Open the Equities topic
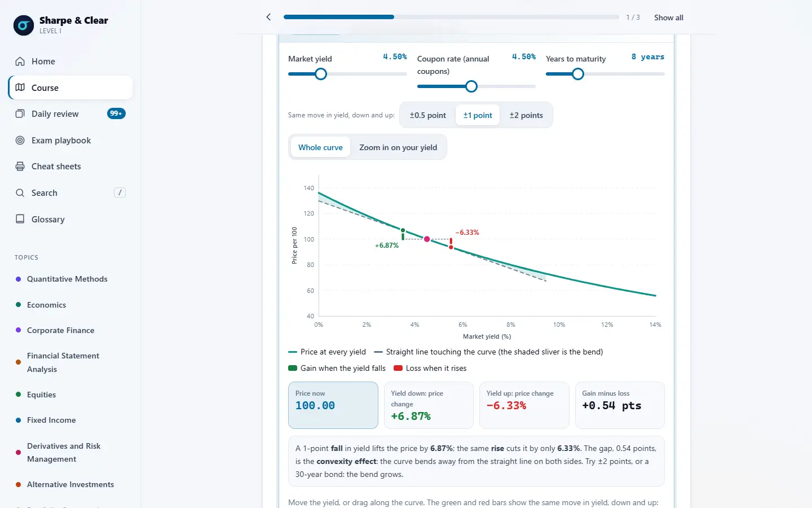812x508 pixels. [41, 395]
